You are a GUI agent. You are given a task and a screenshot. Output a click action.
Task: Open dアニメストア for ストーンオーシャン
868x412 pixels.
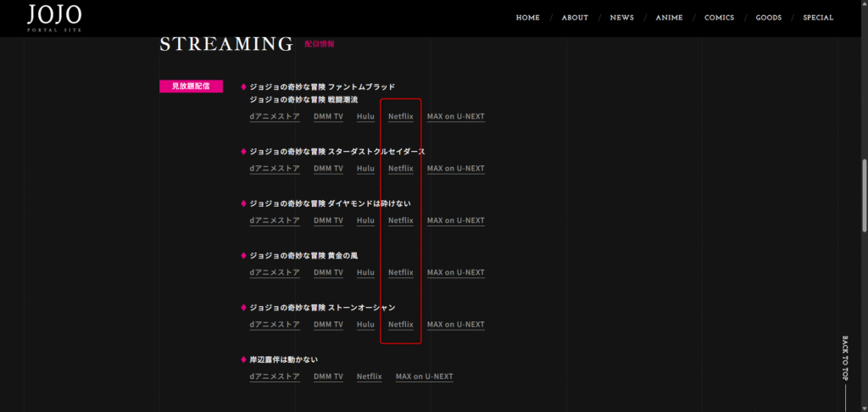275,325
